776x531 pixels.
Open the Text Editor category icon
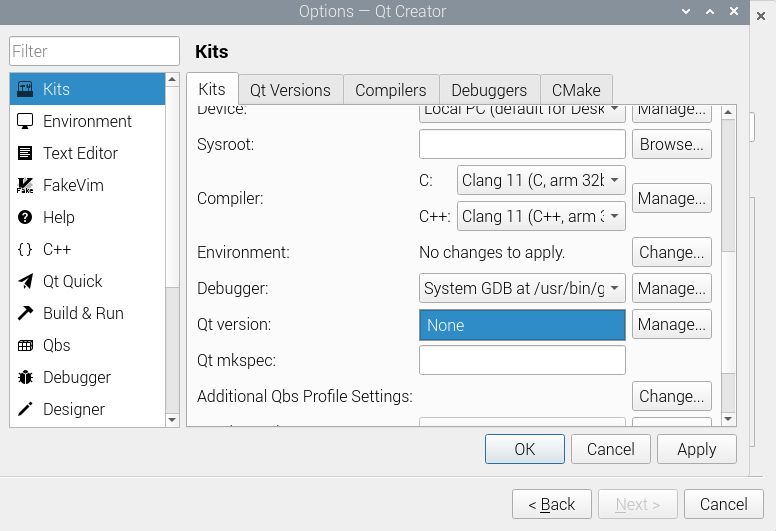click(x=25, y=153)
